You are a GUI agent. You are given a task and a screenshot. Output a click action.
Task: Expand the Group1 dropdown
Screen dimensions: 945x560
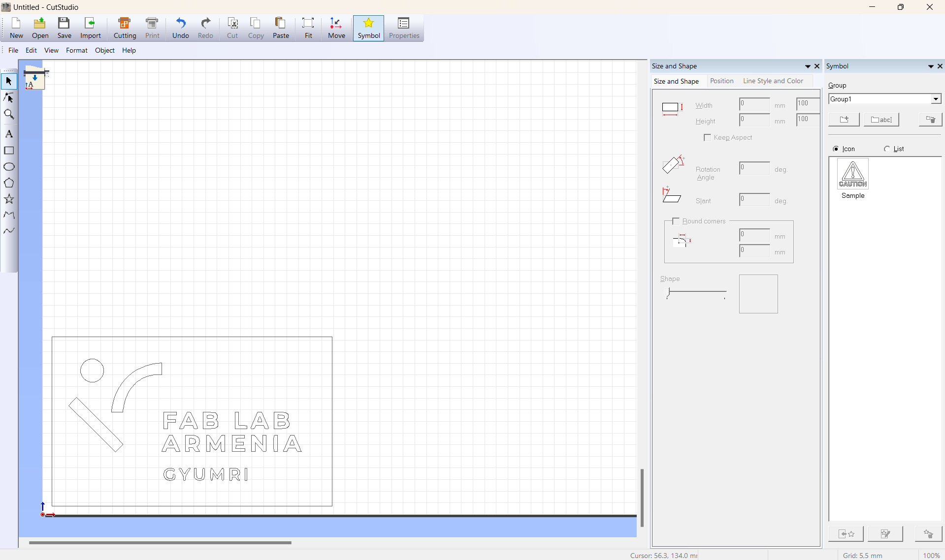(x=936, y=99)
